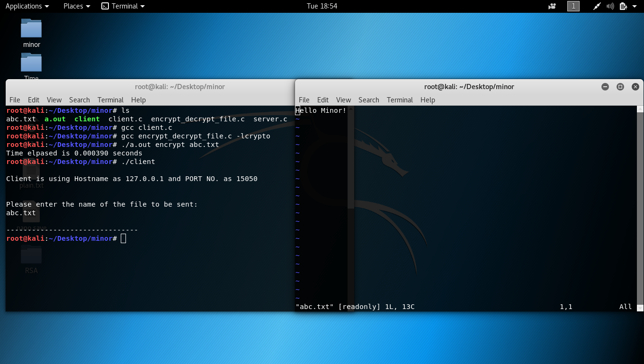Image resolution: width=644 pixels, height=364 pixels.
Task: Click green 'client' executable in ls output
Action: (87, 119)
